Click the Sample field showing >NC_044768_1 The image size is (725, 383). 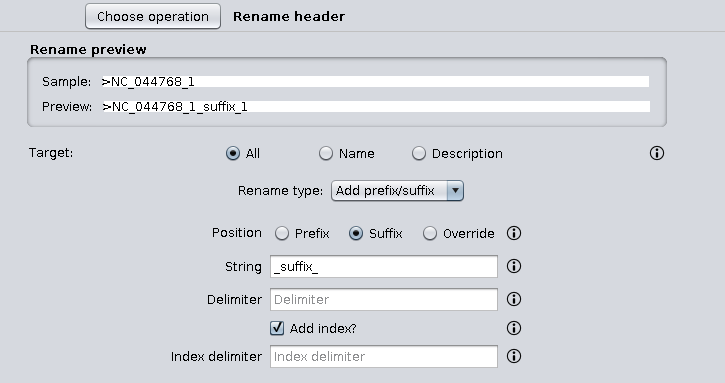click(x=375, y=82)
